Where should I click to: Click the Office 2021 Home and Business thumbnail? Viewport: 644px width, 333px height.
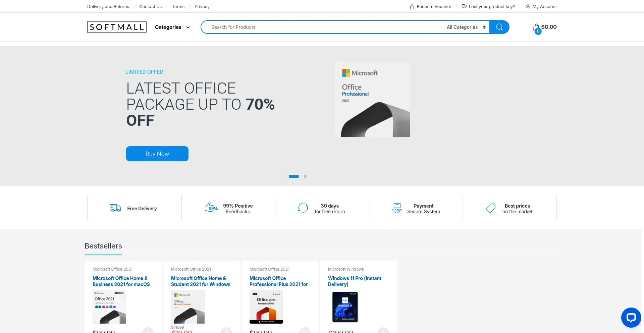tap(109, 307)
